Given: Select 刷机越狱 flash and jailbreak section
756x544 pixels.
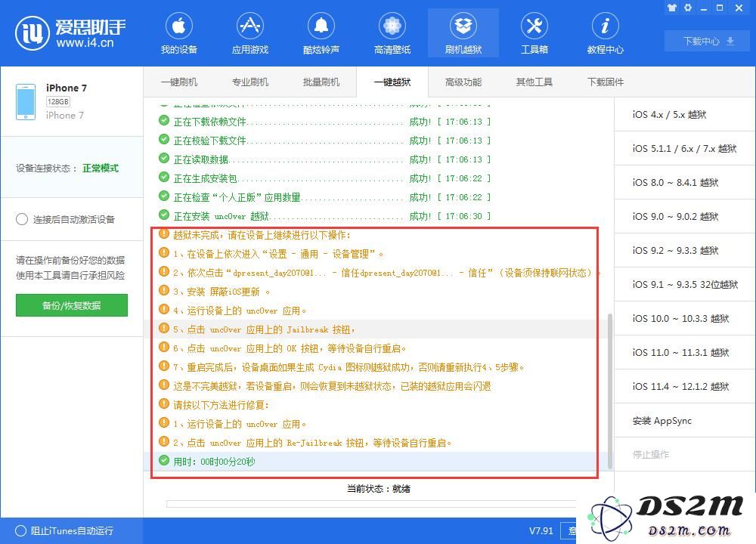Looking at the screenshot, I should 463,33.
